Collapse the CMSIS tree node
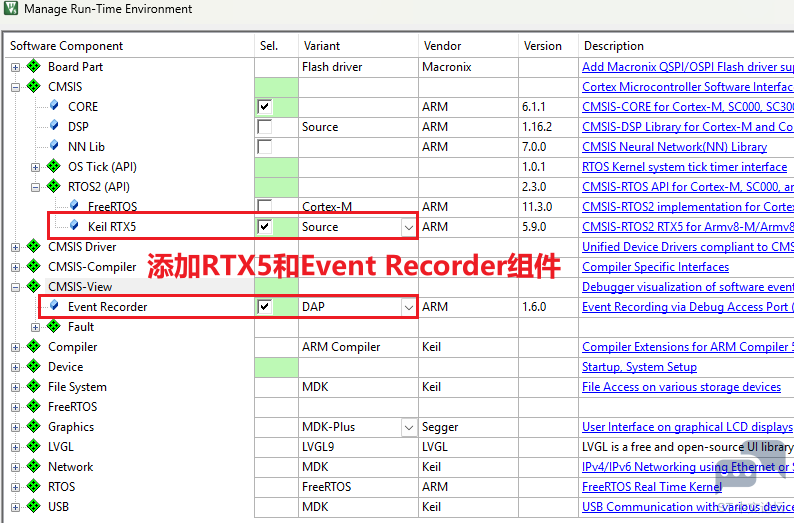Viewport: 794px width, 523px height. [x=15, y=87]
